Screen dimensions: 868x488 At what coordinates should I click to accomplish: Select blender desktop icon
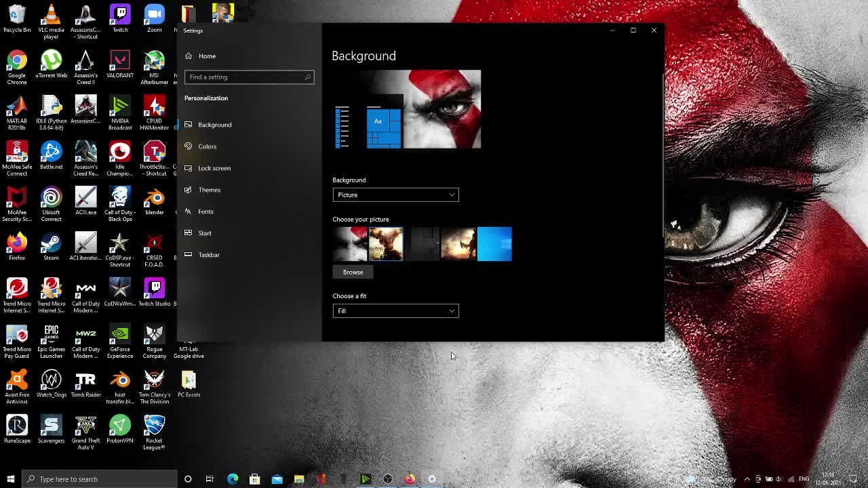(155, 201)
